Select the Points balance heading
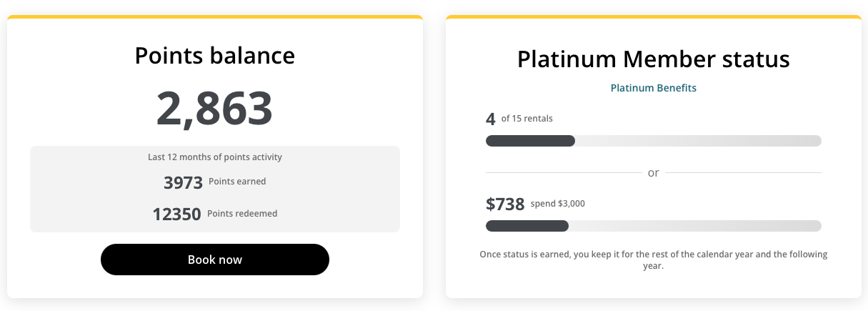This screenshot has height=311, width=868. [215, 56]
